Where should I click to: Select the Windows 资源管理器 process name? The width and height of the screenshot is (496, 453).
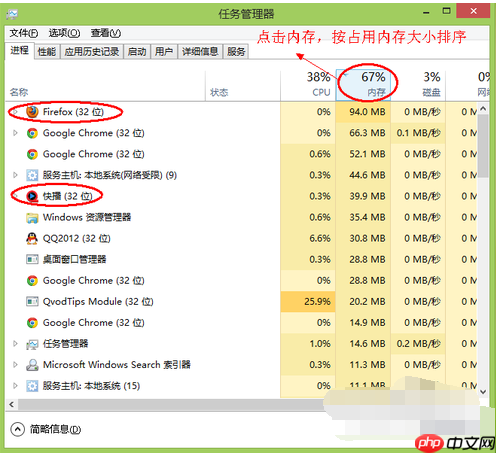click(x=87, y=217)
